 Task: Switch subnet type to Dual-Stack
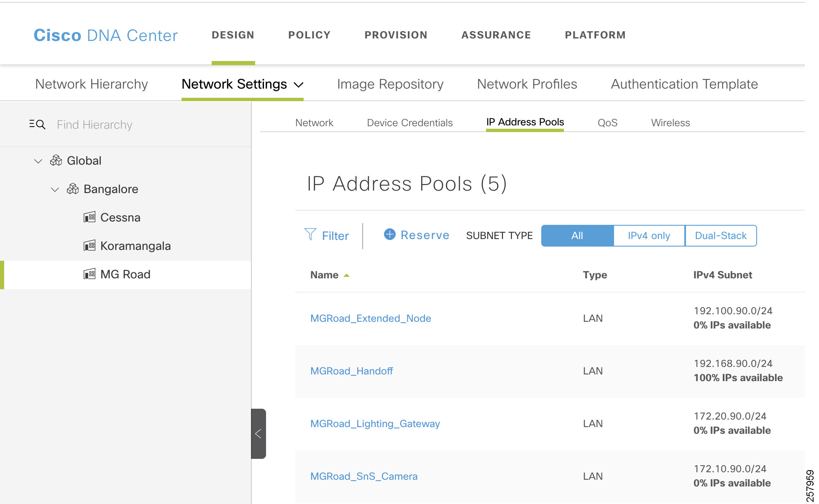[720, 236]
